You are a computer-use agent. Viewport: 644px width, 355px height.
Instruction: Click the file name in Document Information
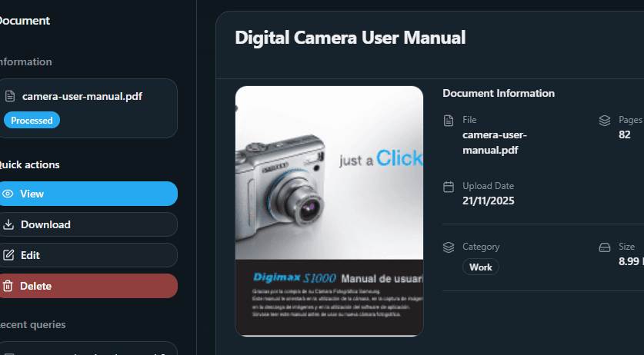point(495,142)
